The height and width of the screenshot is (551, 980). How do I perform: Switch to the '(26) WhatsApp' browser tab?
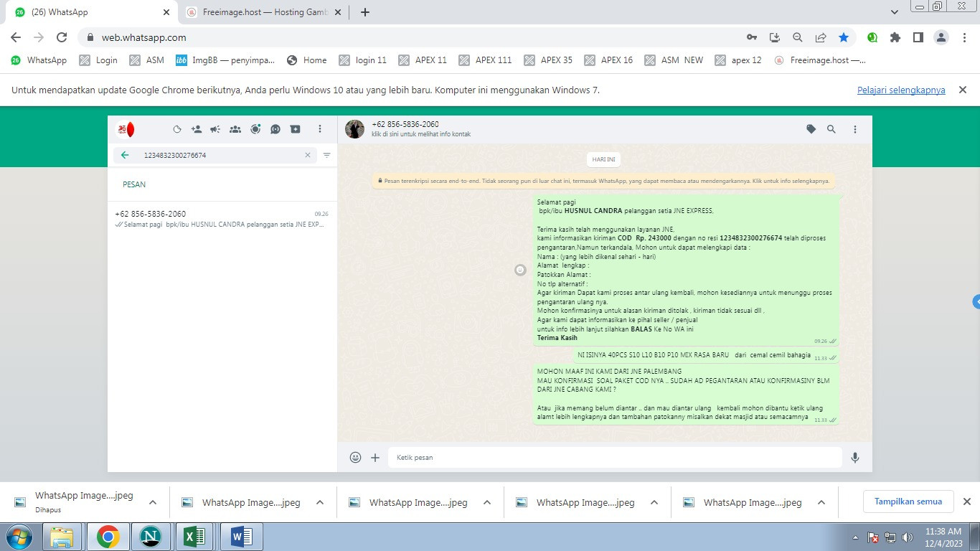click(92, 12)
